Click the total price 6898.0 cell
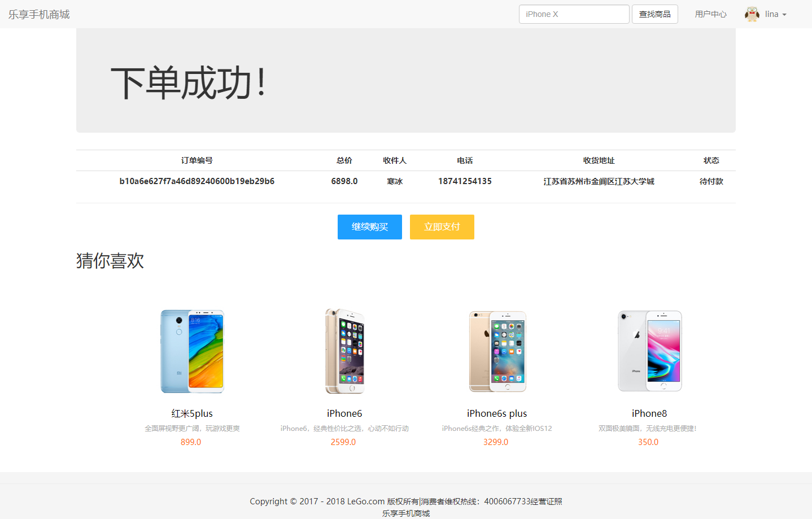 344,181
